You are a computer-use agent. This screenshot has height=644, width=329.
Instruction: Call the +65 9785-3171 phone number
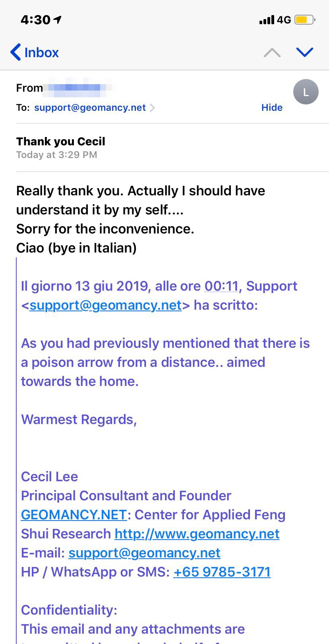[x=222, y=572]
